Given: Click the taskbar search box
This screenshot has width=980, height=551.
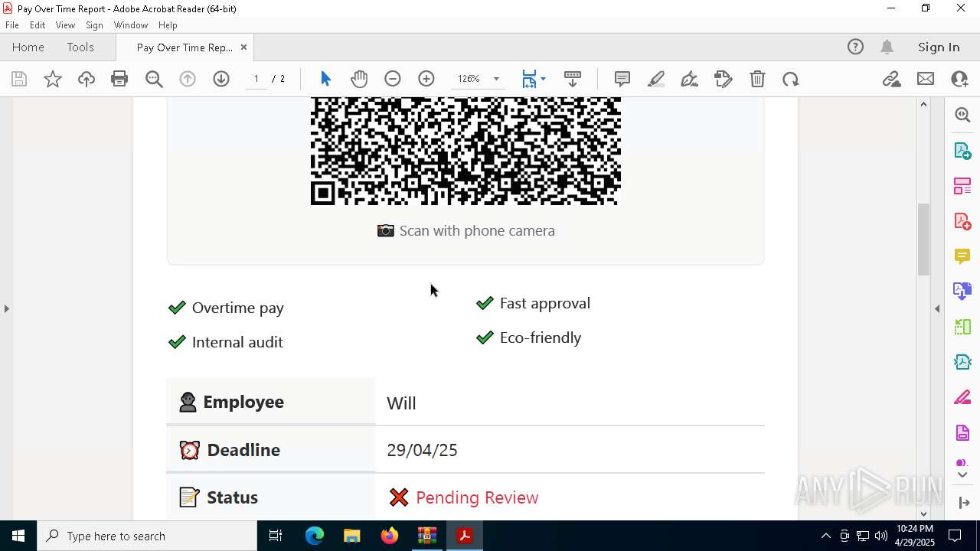Looking at the screenshot, I should coord(147,536).
